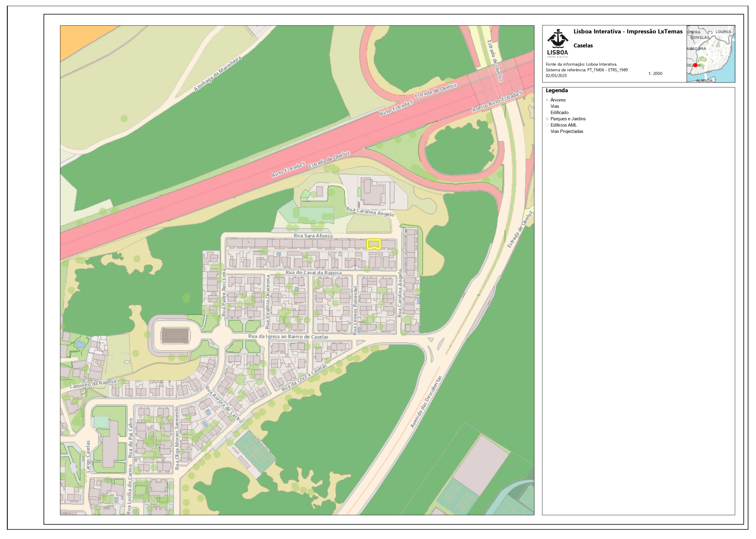This screenshot has height=539, width=756.
Task: Click the large dark building inside oval roundabout
Action: pos(175,336)
